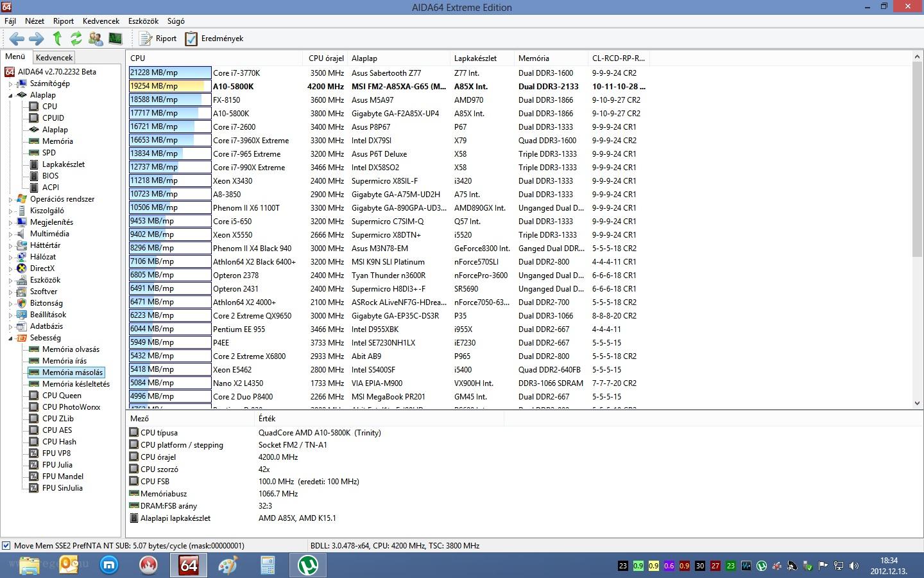Click the Érték column header
This screenshot has width=924, height=578.
[x=380, y=419]
